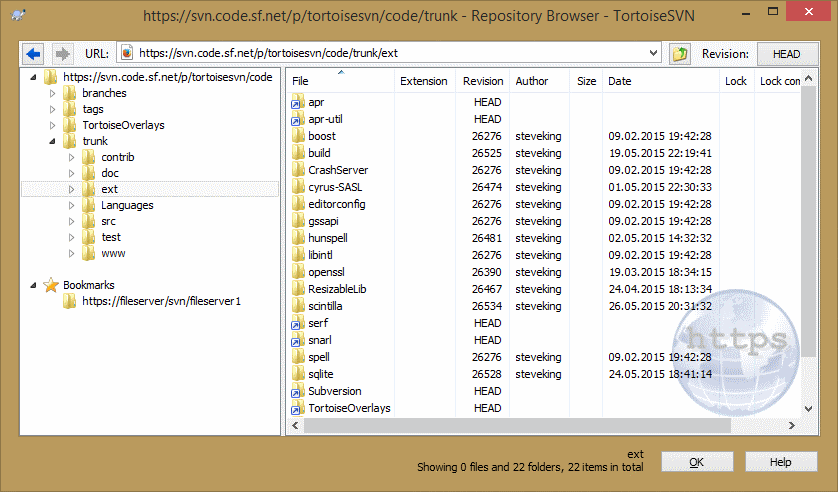838x492 pixels.
Task: Click the OK button
Action: point(697,462)
